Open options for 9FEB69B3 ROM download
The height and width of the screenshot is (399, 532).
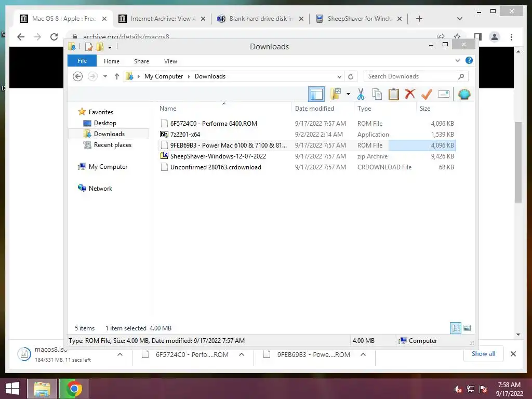[363, 354]
